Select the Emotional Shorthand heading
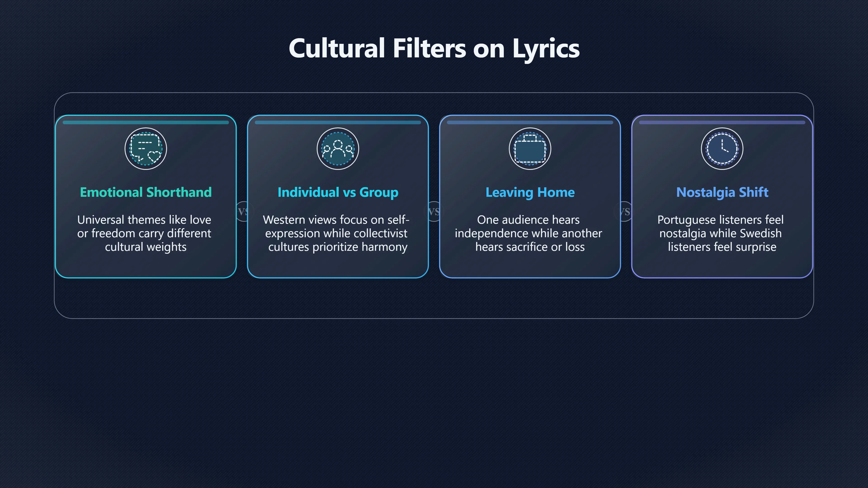 pos(146,192)
